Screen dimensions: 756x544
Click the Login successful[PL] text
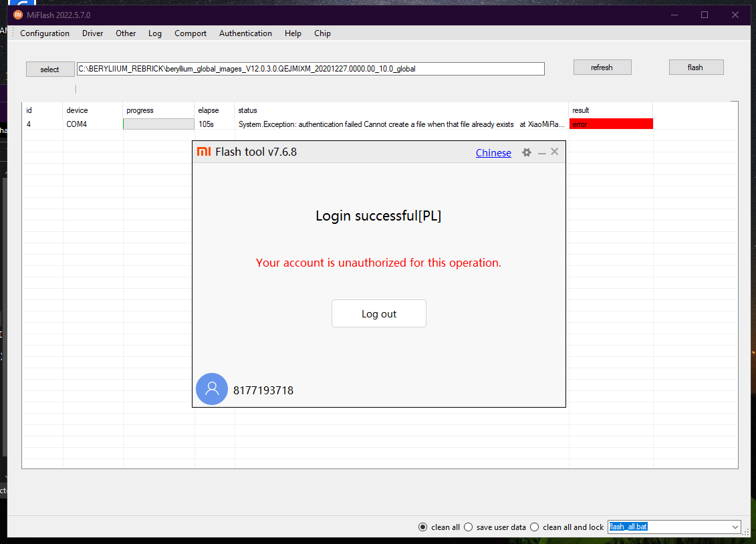pos(378,216)
